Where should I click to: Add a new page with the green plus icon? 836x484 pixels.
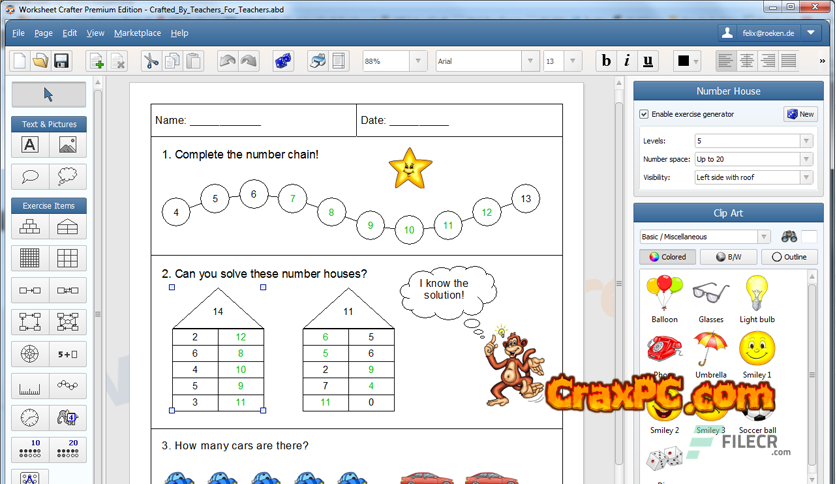tap(97, 61)
